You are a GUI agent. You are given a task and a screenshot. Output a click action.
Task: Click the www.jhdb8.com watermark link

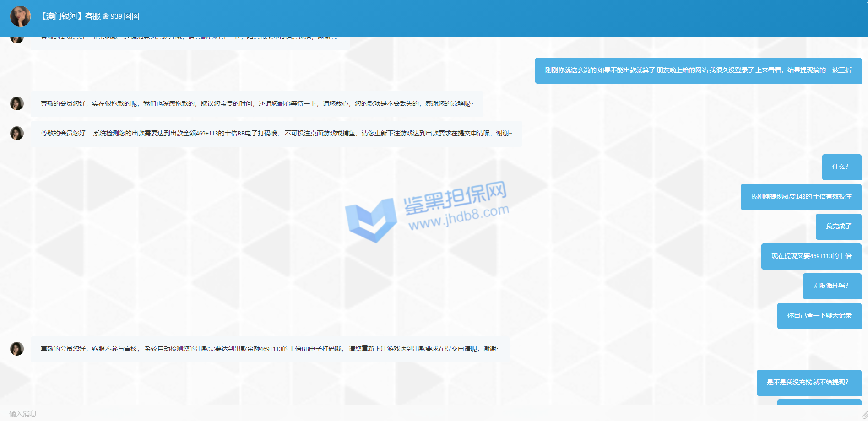click(x=458, y=218)
